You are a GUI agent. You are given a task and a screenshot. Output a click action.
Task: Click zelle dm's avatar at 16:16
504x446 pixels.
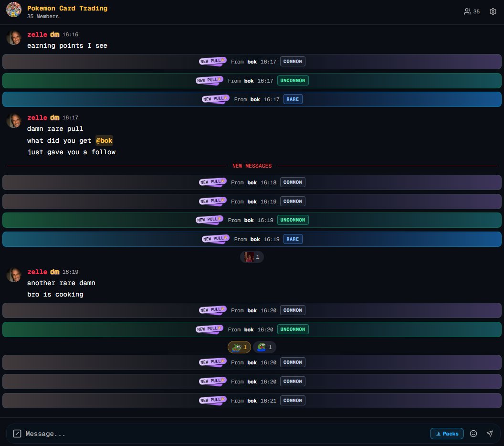point(14,38)
